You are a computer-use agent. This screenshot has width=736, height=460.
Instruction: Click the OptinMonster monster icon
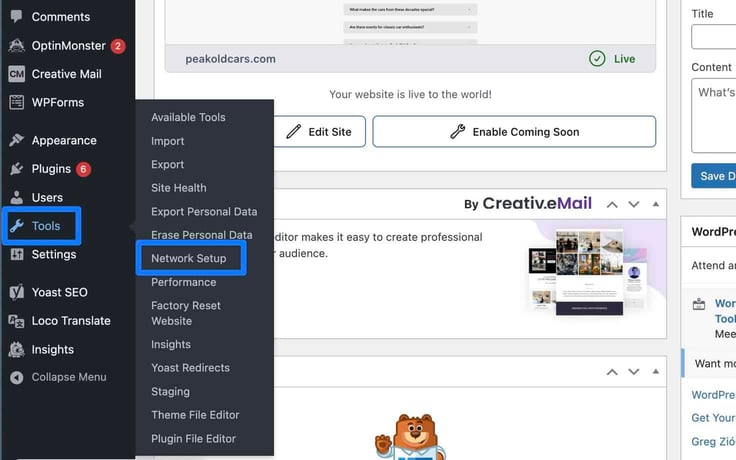coord(16,46)
